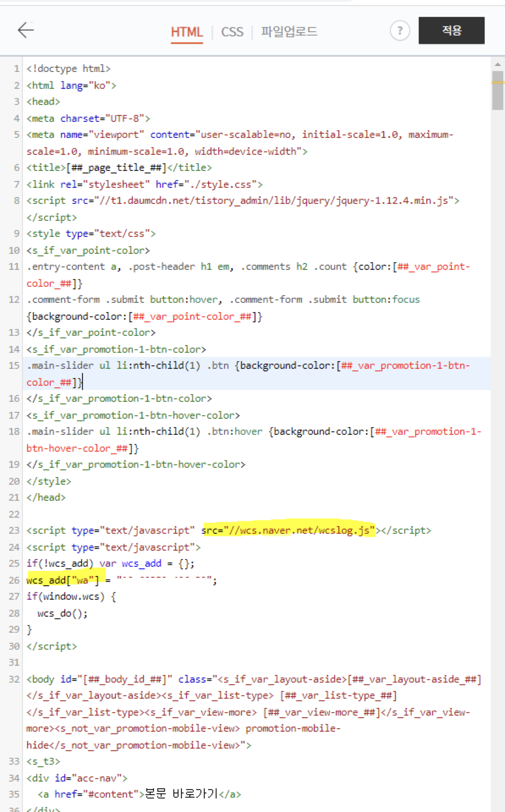Click the 본문 바로가기 anchor line
This screenshot has height=812, width=505.
click(139, 794)
